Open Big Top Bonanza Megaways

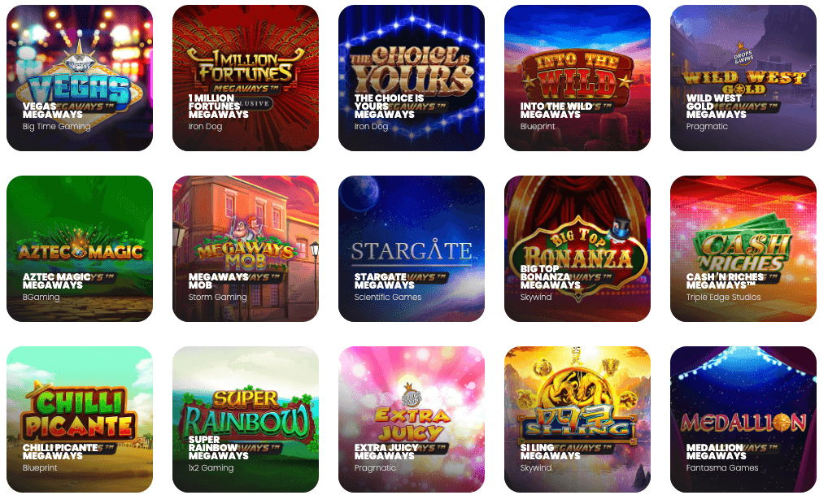pos(577,249)
